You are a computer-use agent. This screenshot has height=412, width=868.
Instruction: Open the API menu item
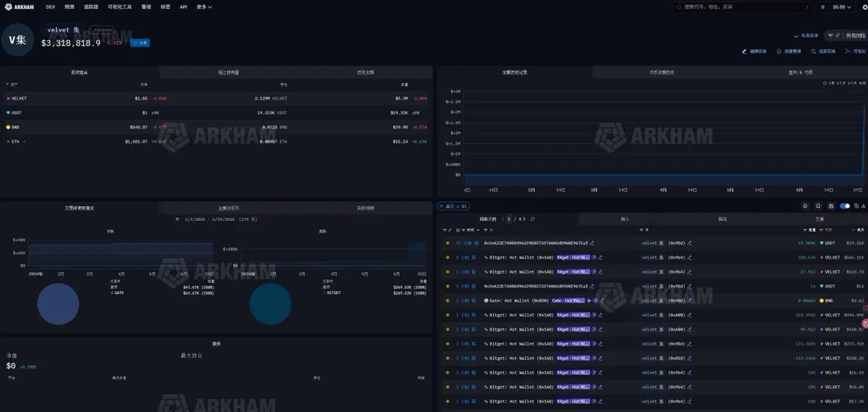coord(183,7)
